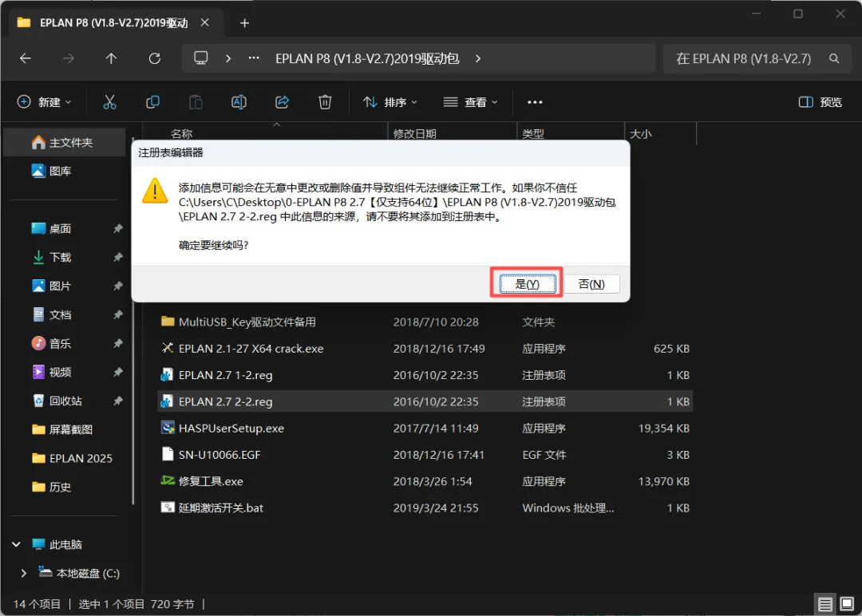Click the PC monitor icon in address bar
The image size is (862, 616).
click(200, 58)
